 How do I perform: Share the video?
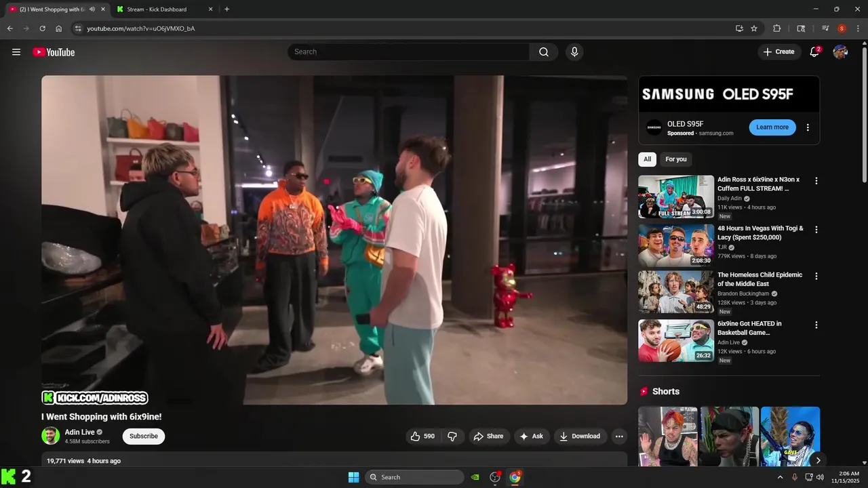click(488, 436)
